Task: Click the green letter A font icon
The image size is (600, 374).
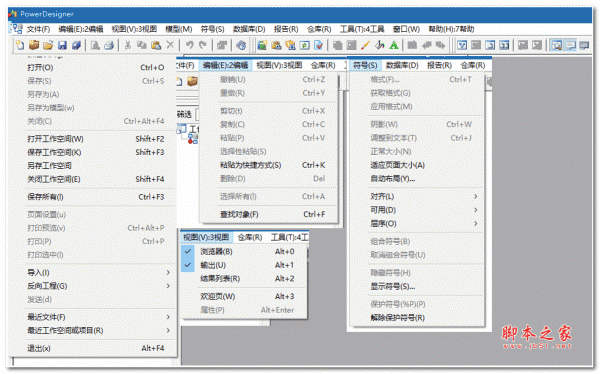Action: (393, 45)
